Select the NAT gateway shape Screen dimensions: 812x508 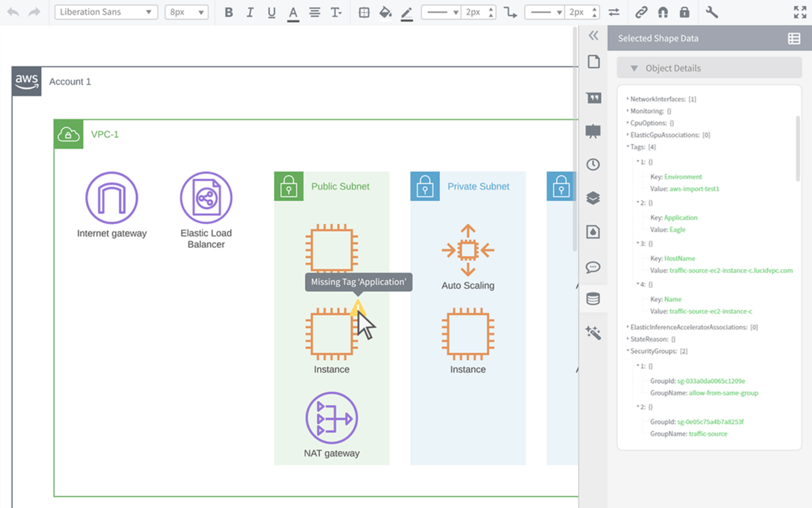(332, 418)
